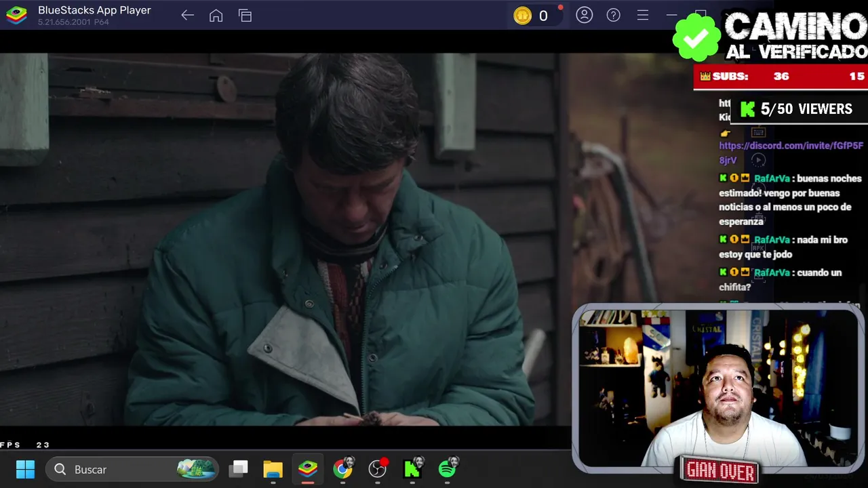The height and width of the screenshot is (488, 868).
Task: Click the FPS 23 counter text
Action: pyautogui.click(x=25, y=445)
